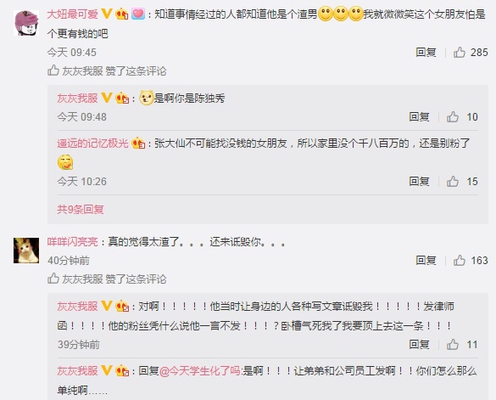Image resolution: width=496 pixels, height=400 pixels.
Task: Reply to 灰灰我服's 09:48 reply
Action: (419, 117)
